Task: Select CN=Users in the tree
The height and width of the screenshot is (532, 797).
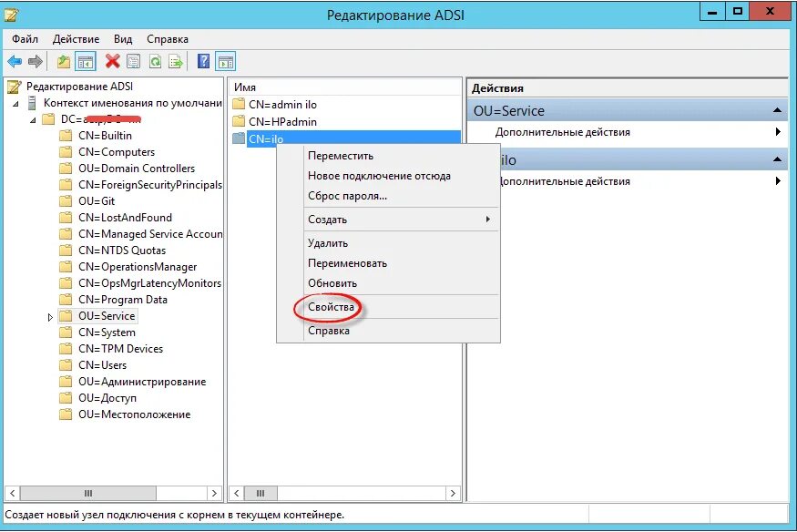Action: (x=103, y=365)
